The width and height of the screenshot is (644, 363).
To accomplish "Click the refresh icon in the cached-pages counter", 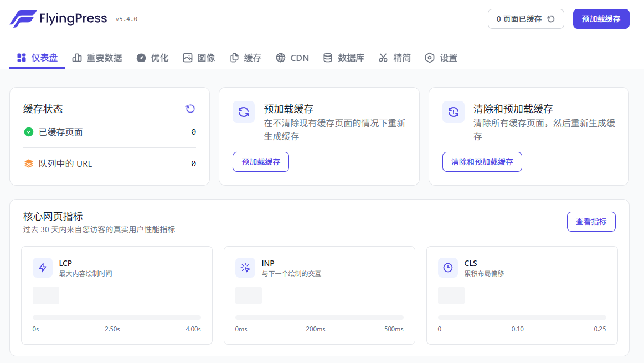I will [x=551, y=19].
